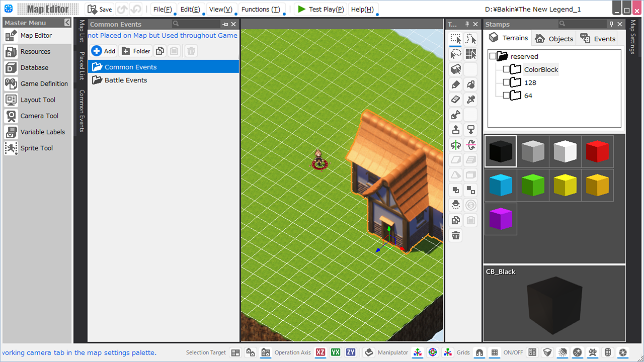644x362 pixels.
Task: Click the Test Play button
Action: (320, 9)
